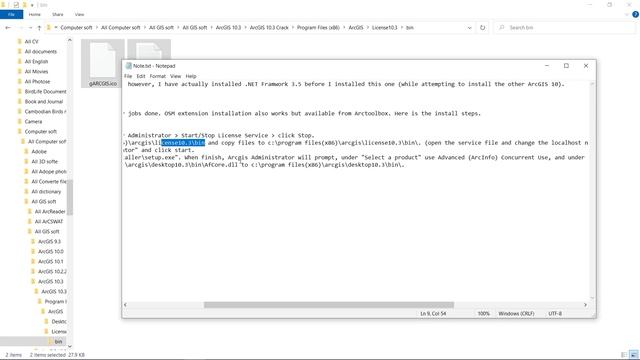The image size is (640, 360).
Task: Switch to the Home ribbon tab
Action: tap(35, 14)
